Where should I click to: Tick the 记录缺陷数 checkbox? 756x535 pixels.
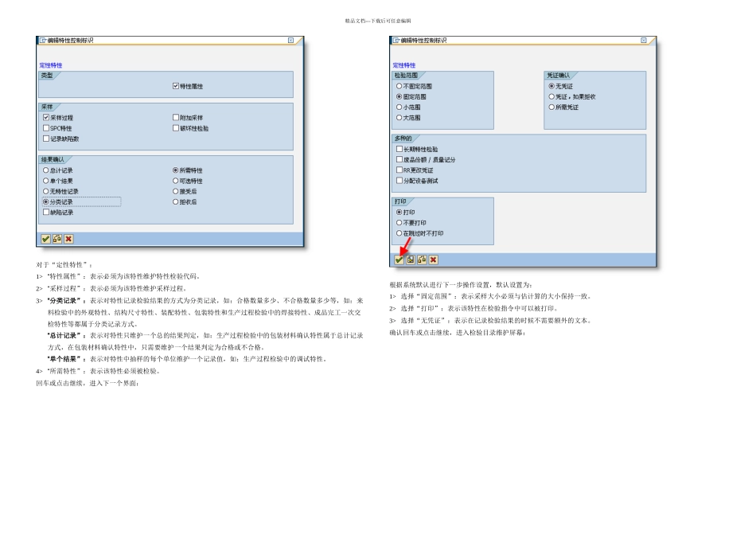[46, 139]
